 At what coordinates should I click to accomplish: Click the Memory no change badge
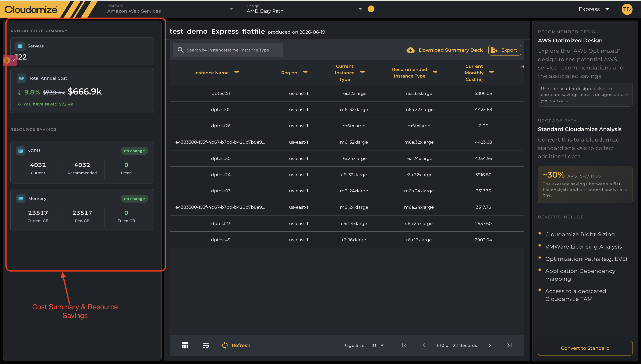point(134,199)
